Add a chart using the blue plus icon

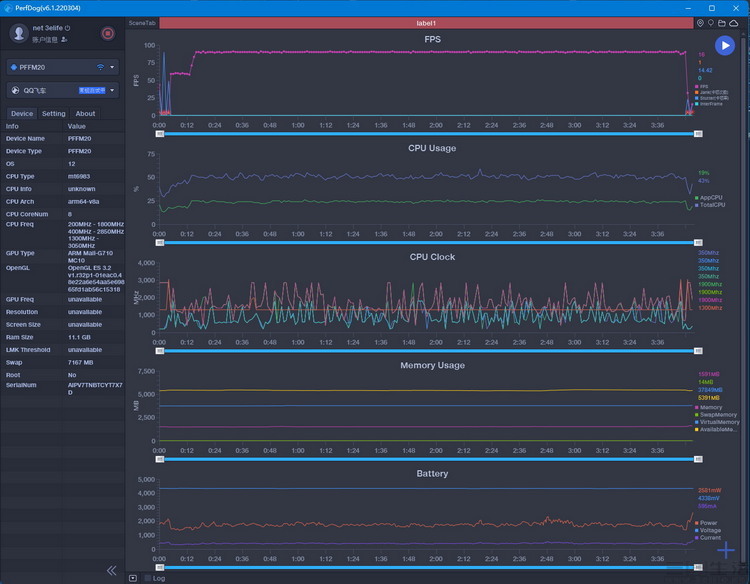726,550
